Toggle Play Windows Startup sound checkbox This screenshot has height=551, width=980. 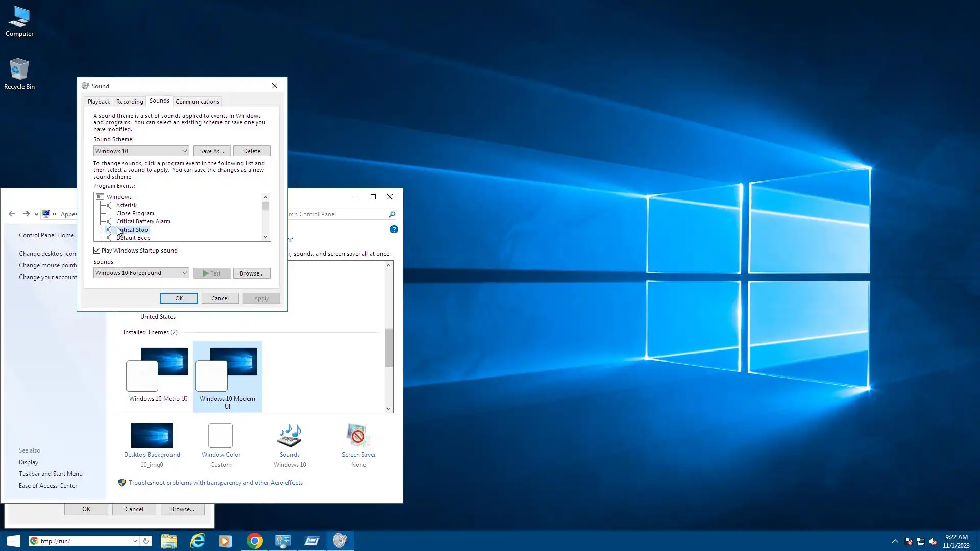click(97, 251)
